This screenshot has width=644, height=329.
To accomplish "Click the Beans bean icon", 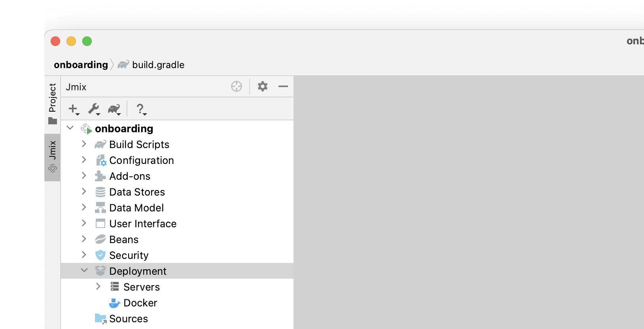I will (x=100, y=240).
